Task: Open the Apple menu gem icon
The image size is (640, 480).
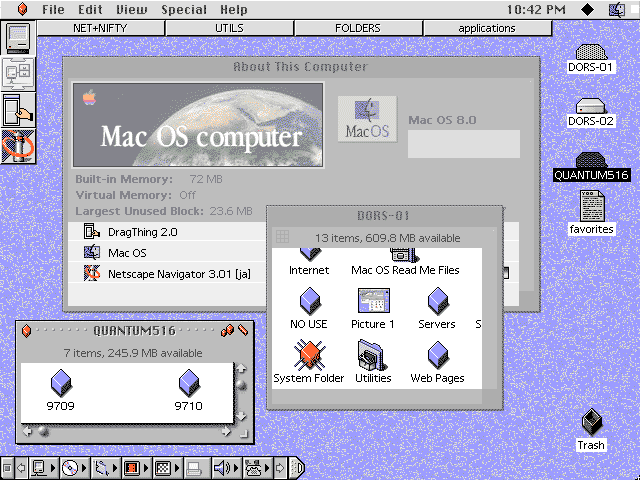Action: coord(22,9)
